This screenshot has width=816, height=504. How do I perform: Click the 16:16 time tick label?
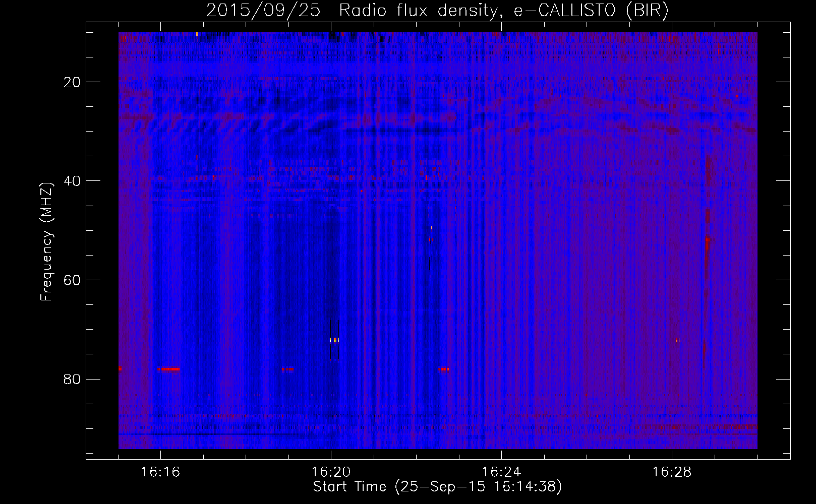click(x=160, y=472)
